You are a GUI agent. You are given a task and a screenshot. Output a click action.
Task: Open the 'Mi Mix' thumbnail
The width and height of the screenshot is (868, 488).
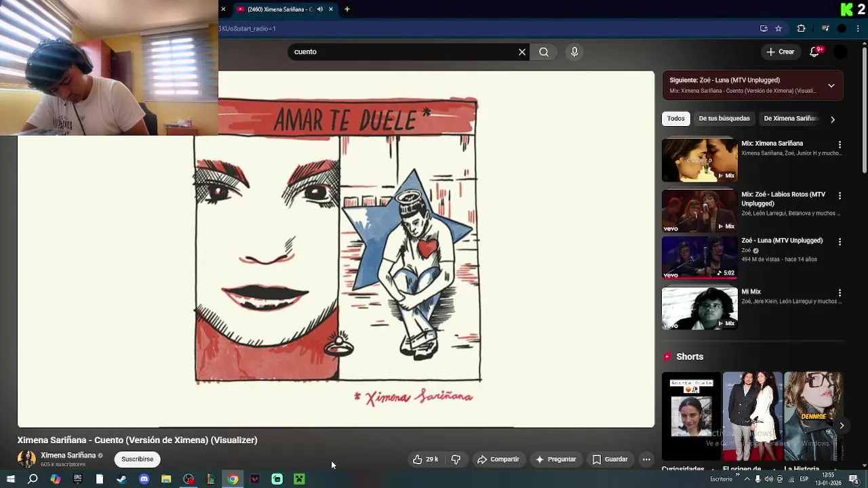coord(700,308)
